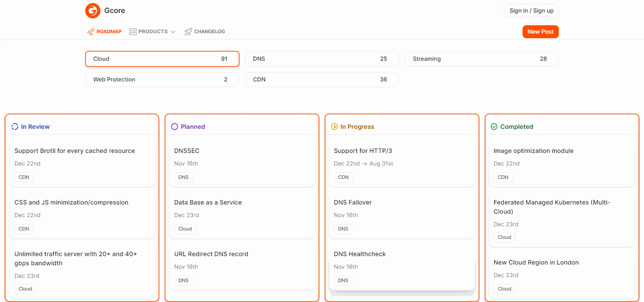Screen dimensions: 644x302
Task: Click Cloud tag on Federated Kubernetes card
Action: tap(504, 237)
